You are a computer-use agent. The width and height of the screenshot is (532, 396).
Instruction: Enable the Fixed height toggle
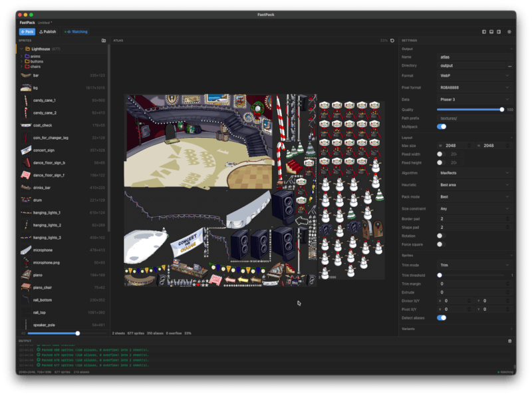(x=442, y=162)
